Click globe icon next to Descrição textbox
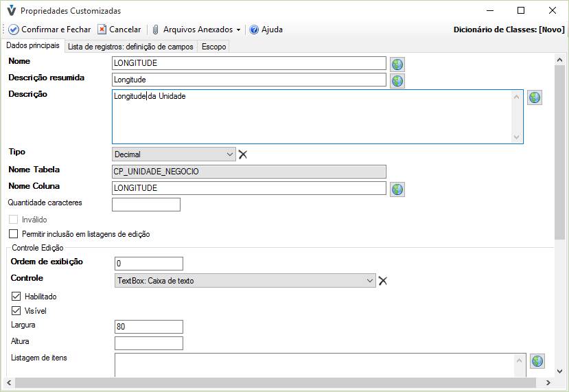 pyautogui.click(x=535, y=97)
